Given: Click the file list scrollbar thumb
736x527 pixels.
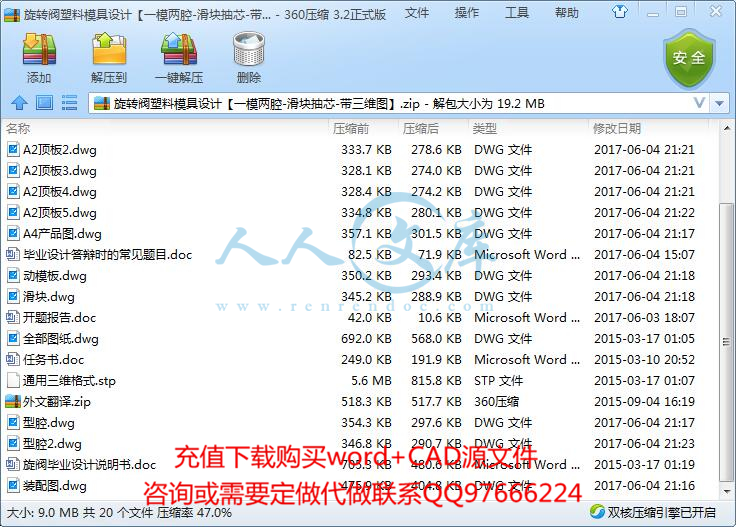Looking at the screenshot, I should pos(726,342).
